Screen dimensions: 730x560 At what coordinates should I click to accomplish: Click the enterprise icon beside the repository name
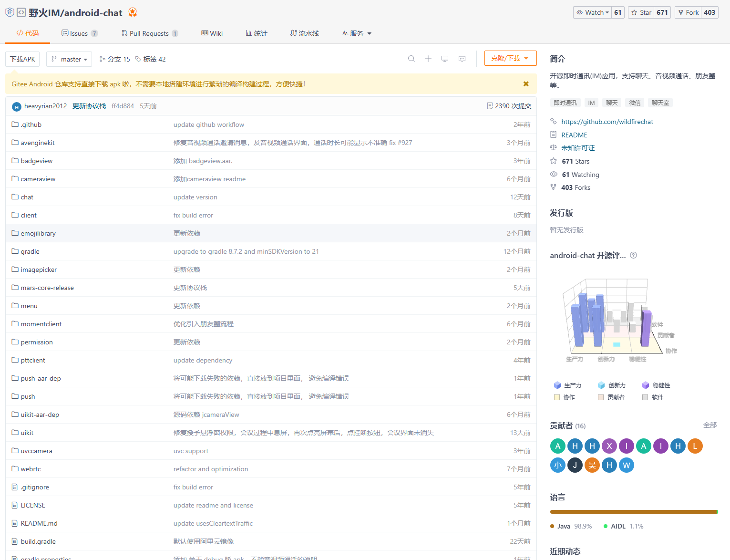click(10, 12)
